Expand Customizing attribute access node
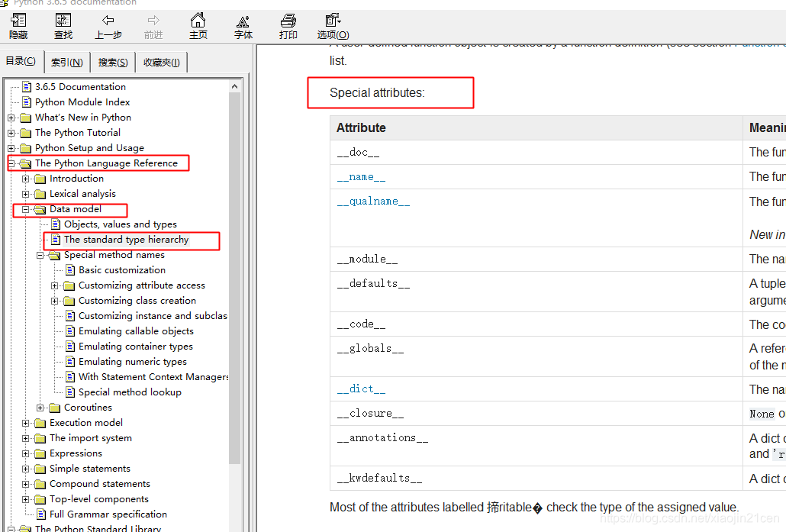 click(x=55, y=285)
